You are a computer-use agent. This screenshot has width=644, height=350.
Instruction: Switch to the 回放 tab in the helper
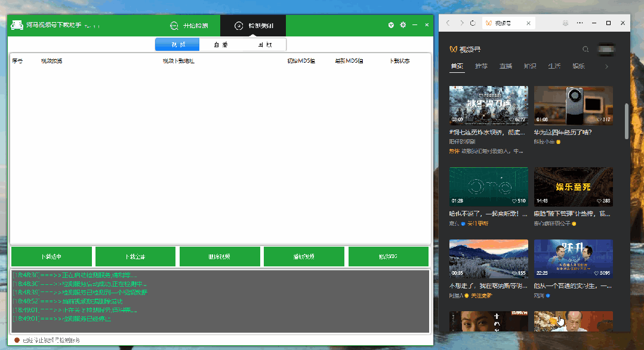[x=264, y=44]
